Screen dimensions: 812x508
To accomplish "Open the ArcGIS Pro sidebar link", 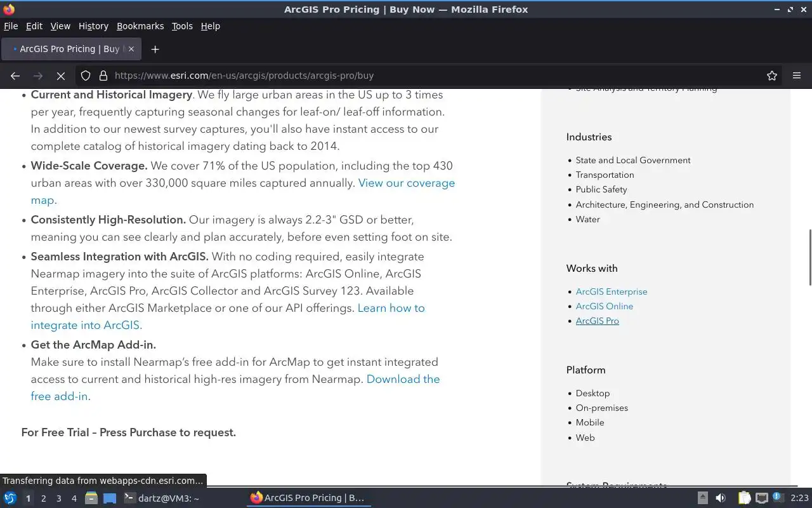I will point(598,321).
